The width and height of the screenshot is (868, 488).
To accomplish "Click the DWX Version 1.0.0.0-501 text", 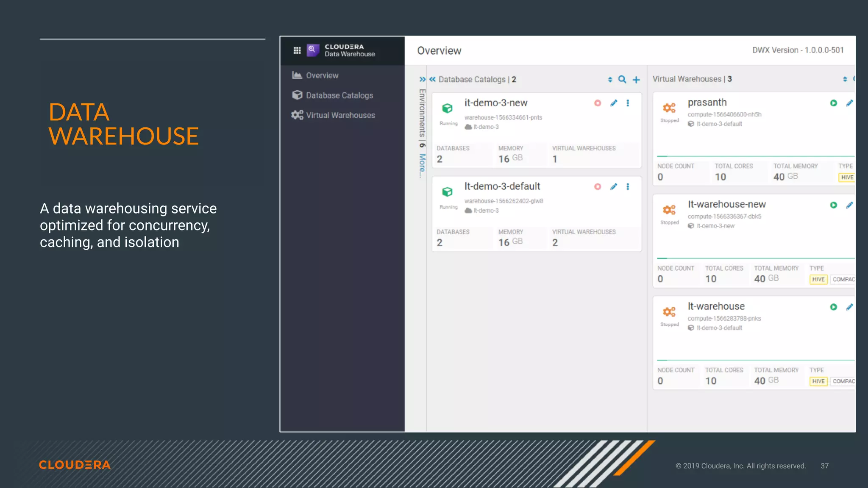I will click(798, 50).
